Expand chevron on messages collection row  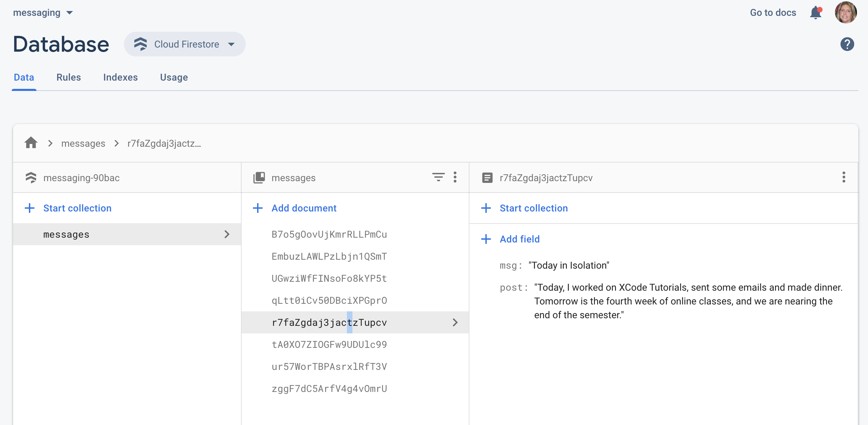227,234
